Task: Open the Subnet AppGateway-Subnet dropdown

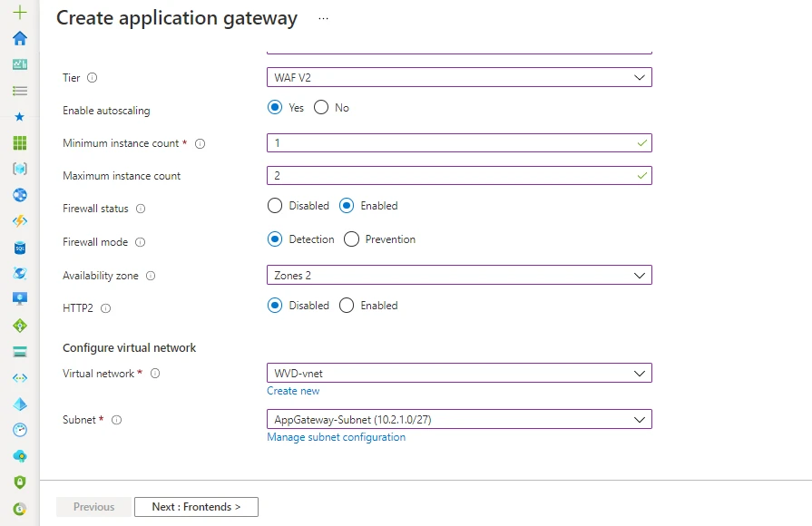Action: pos(458,420)
